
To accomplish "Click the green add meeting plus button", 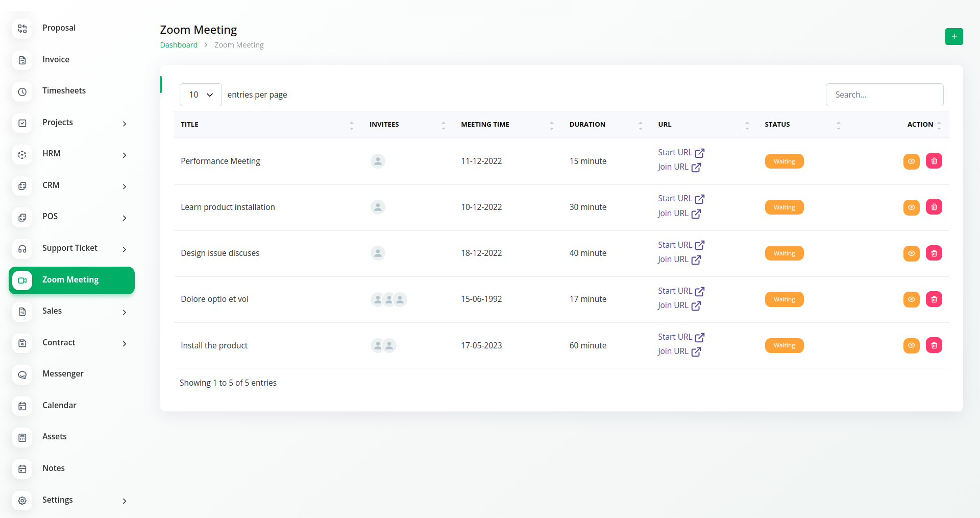I will (953, 36).
